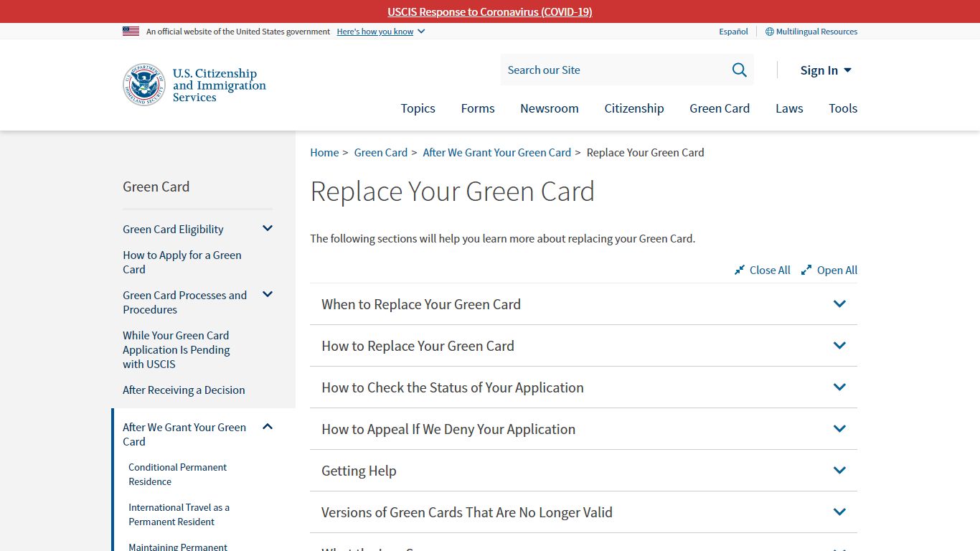
Task: Collapse After We Grant Your Green Card chevron
Action: 268,426
